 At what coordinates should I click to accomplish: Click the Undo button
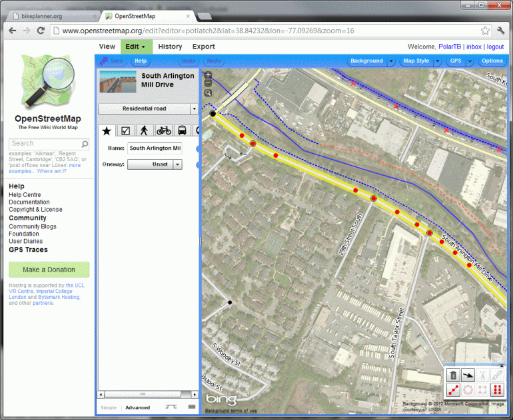click(189, 61)
